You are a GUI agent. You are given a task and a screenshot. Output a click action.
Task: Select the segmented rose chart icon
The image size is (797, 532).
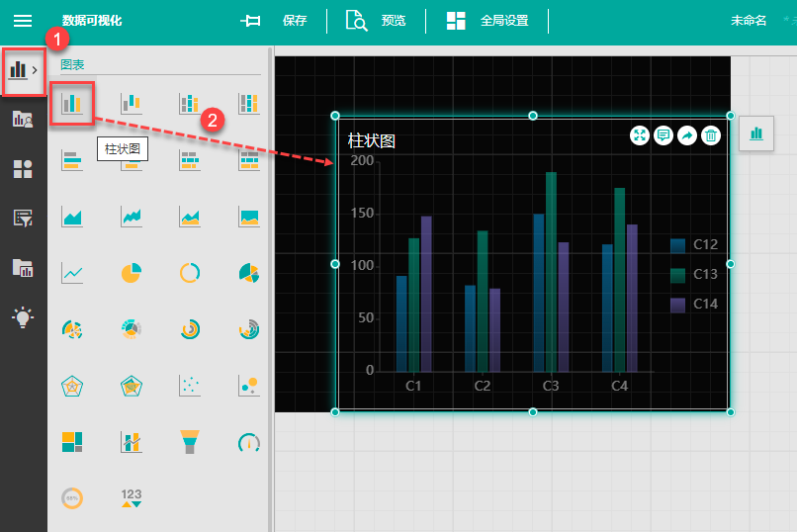[71, 329]
